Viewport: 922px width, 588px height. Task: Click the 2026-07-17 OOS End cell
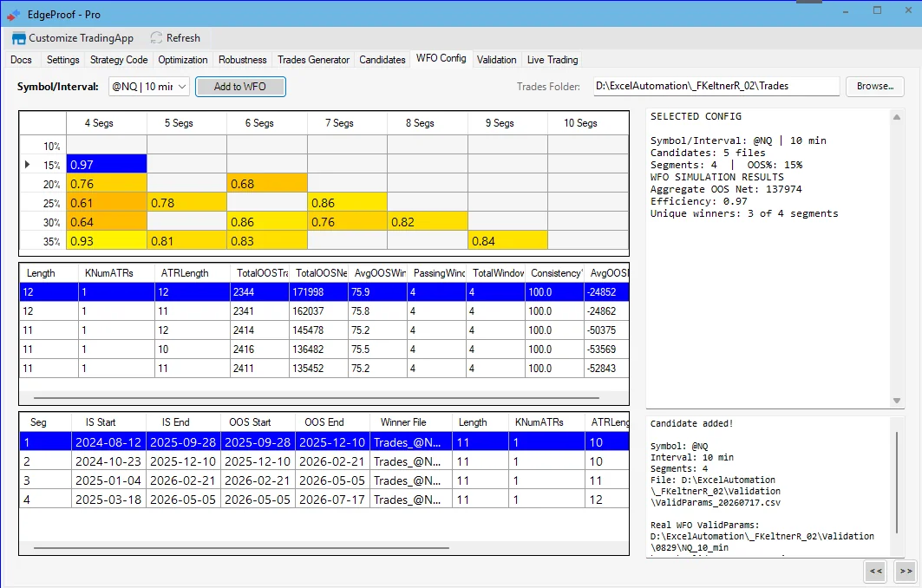332,500
